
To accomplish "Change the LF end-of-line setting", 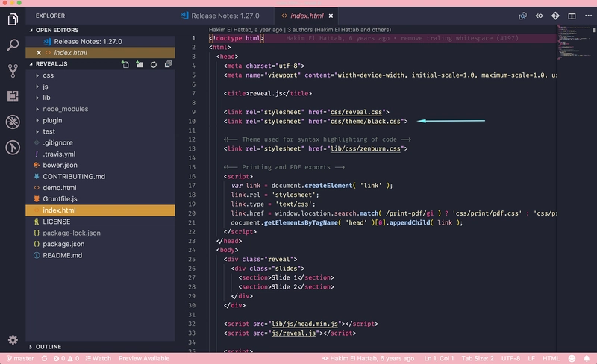I will [x=531, y=358].
